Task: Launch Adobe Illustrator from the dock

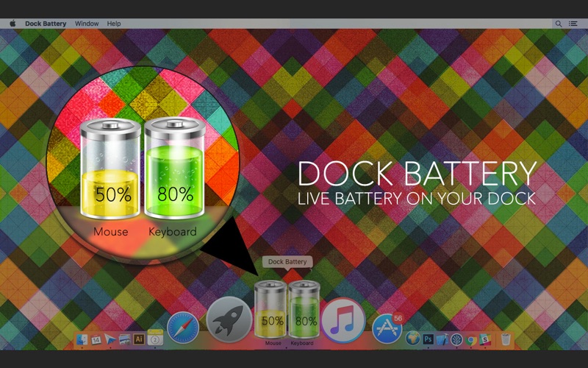Action: point(139,339)
